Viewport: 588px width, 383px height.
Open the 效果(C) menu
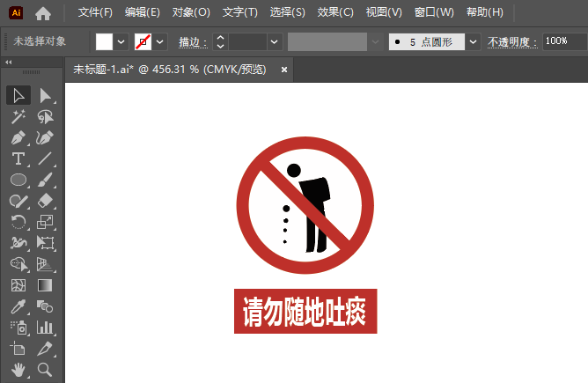point(335,12)
